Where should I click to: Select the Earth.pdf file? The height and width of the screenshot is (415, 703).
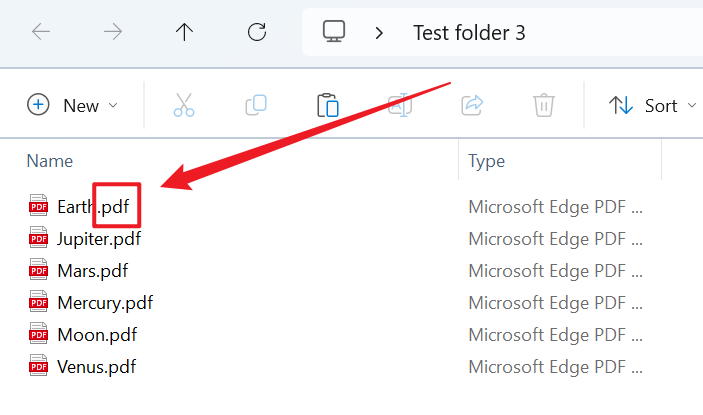pyautogui.click(x=93, y=207)
